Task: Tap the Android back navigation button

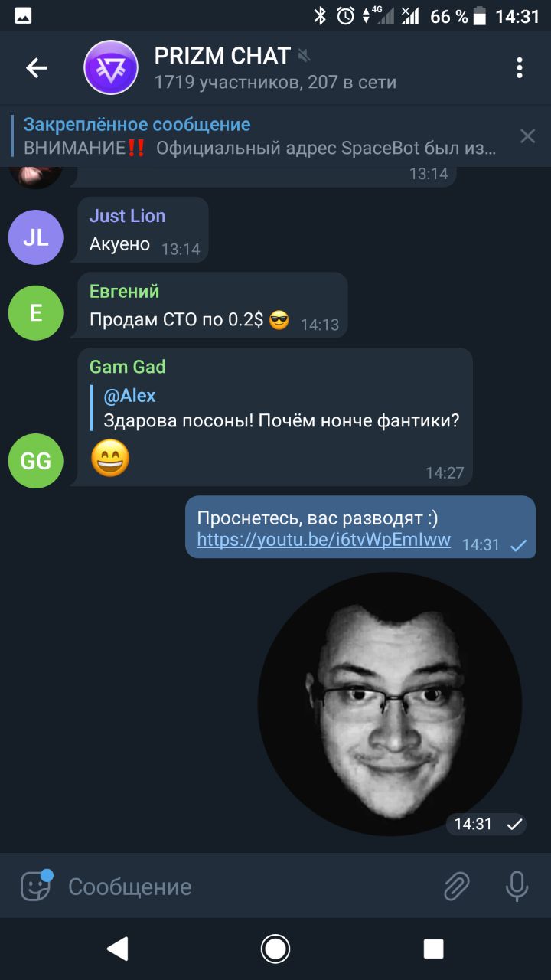Action: (118, 949)
